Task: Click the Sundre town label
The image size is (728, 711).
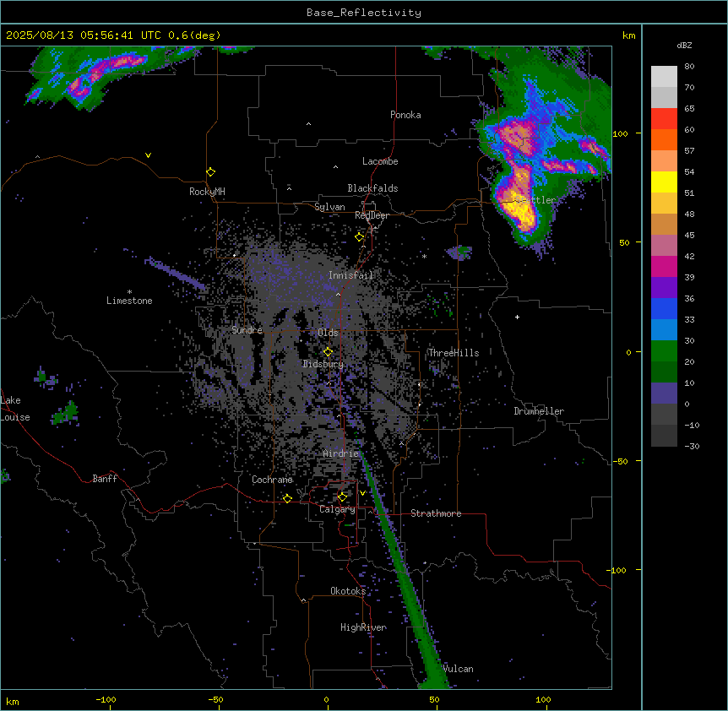Action: [x=247, y=330]
